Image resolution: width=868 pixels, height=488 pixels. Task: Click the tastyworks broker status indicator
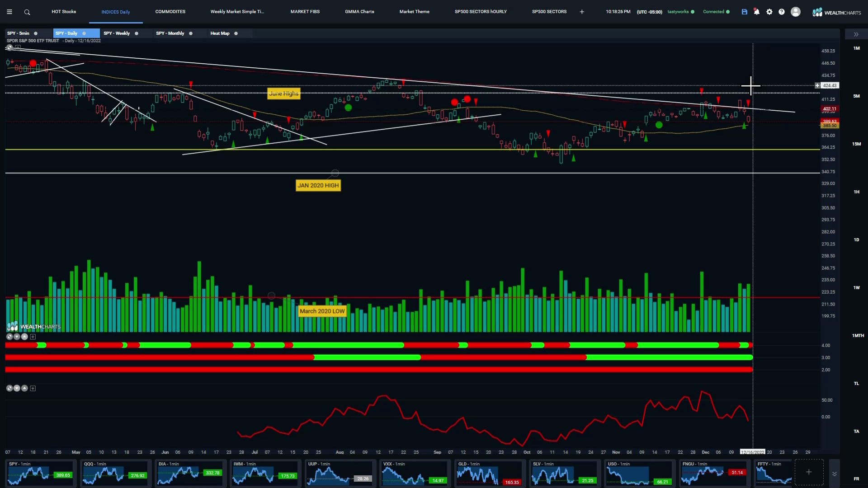click(681, 12)
